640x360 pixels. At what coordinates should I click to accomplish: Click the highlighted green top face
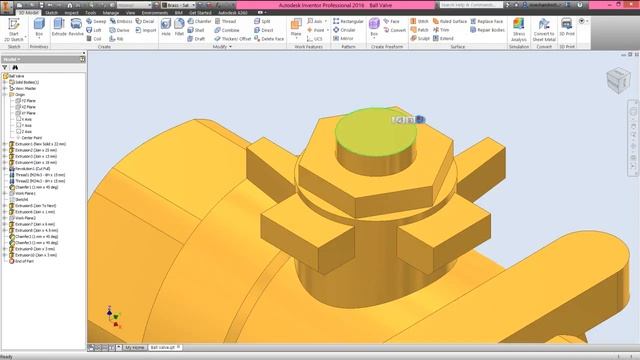click(x=376, y=132)
